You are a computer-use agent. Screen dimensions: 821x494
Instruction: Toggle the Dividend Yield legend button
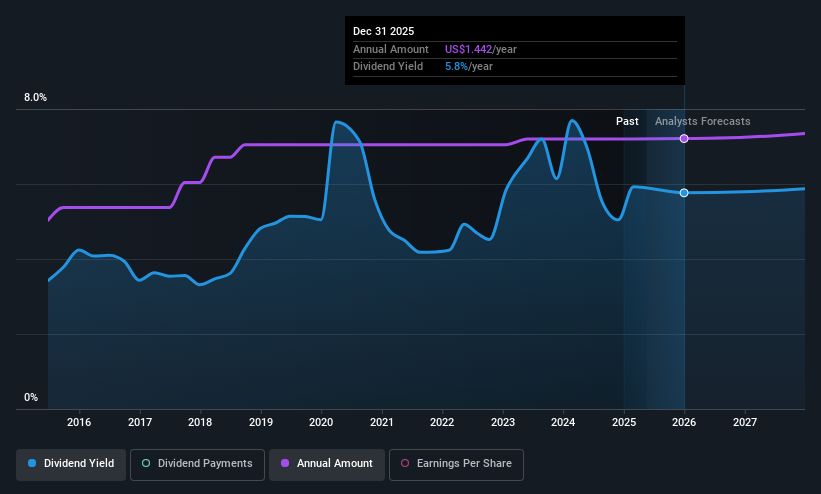coord(71,464)
